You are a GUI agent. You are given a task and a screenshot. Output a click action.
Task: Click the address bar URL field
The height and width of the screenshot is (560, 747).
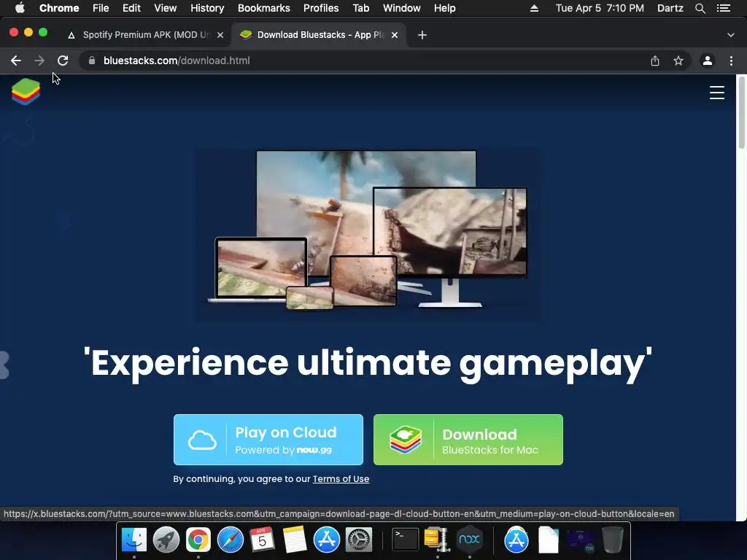tap(367, 61)
